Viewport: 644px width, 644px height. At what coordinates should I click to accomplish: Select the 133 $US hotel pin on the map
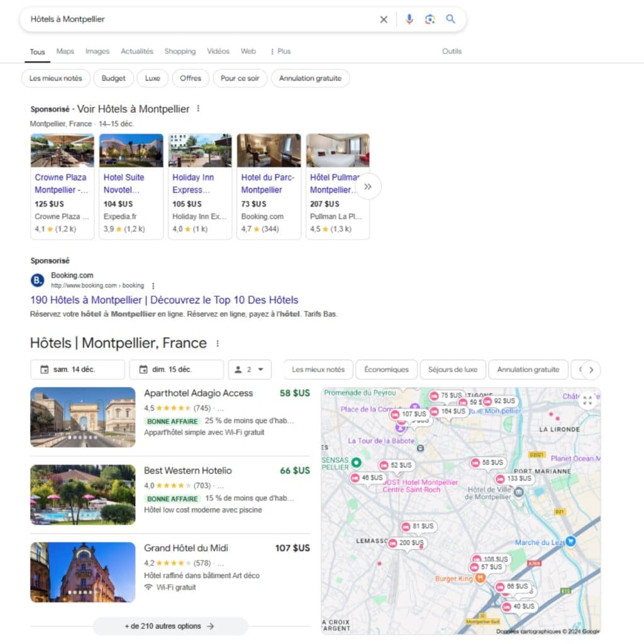click(514, 479)
